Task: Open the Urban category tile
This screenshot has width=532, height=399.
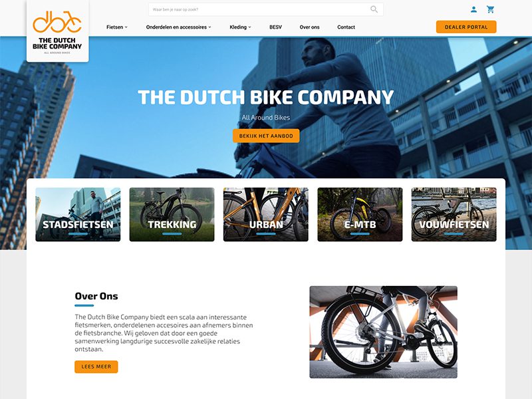Action: click(x=266, y=214)
